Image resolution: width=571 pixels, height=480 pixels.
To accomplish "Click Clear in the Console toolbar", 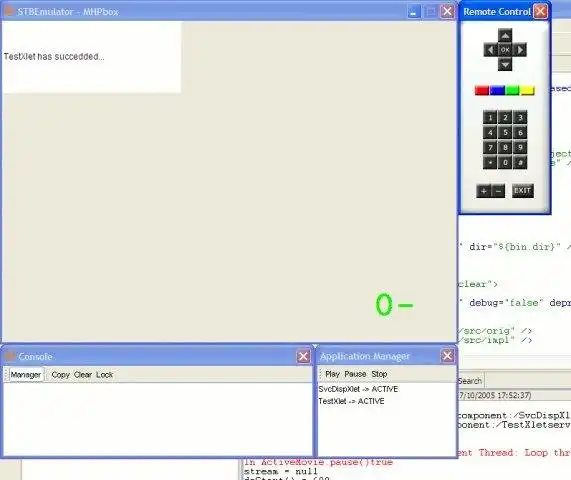I will [83, 375].
